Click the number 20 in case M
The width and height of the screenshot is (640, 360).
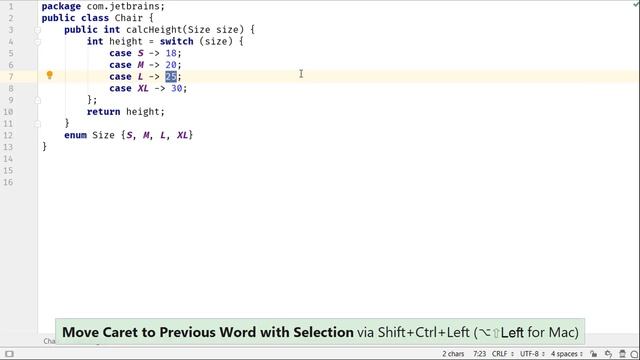click(x=171, y=65)
